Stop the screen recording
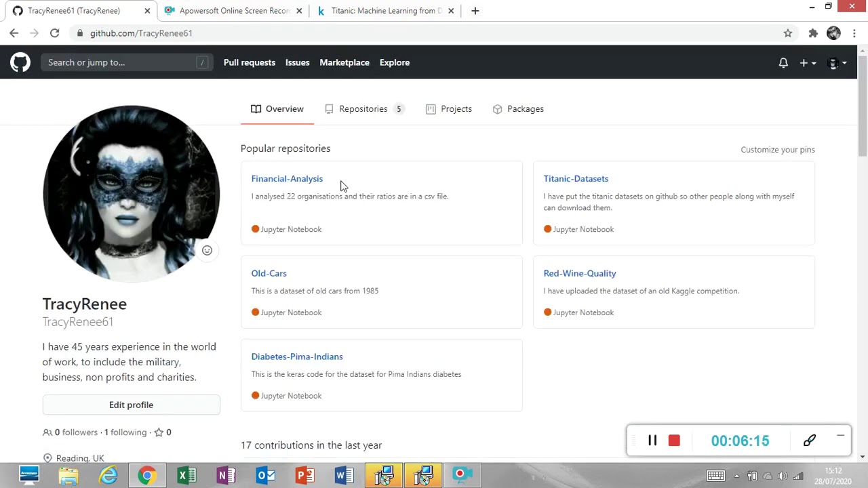 coord(674,441)
